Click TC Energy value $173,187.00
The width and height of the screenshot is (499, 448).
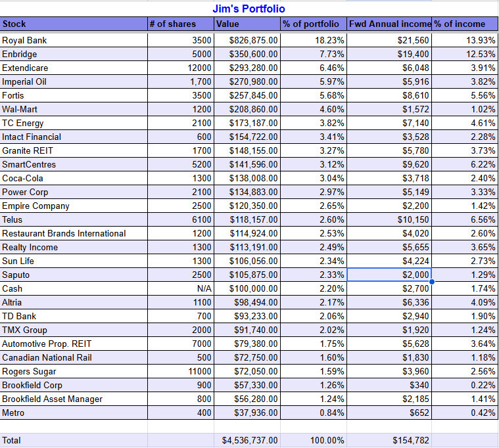click(x=247, y=123)
